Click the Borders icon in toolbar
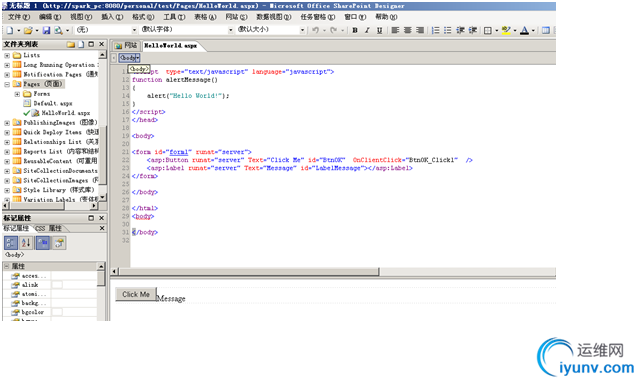 pyautogui.click(x=487, y=30)
